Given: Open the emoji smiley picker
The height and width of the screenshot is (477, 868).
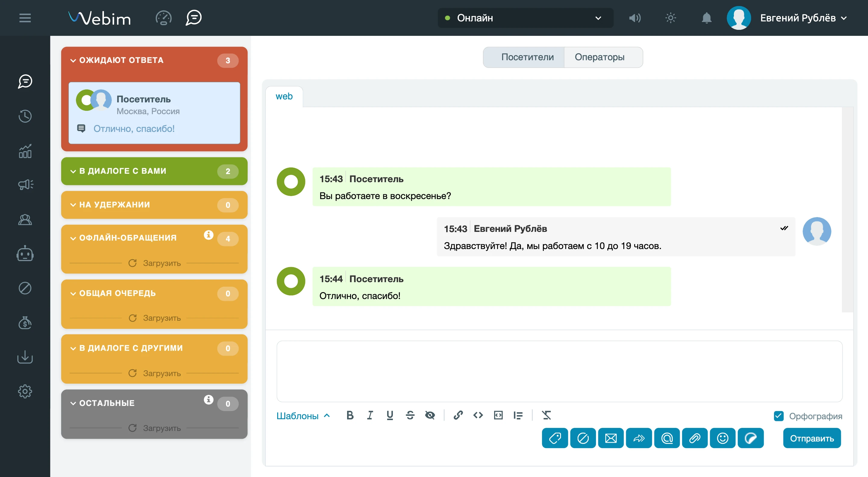Looking at the screenshot, I should pyautogui.click(x=723, y=438).
